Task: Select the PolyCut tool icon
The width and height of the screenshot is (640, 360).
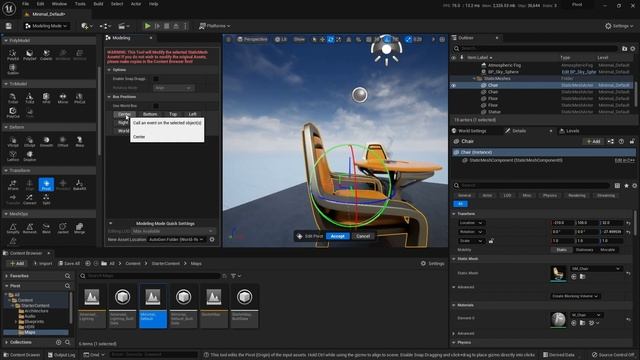Action: tap(13, 112)
